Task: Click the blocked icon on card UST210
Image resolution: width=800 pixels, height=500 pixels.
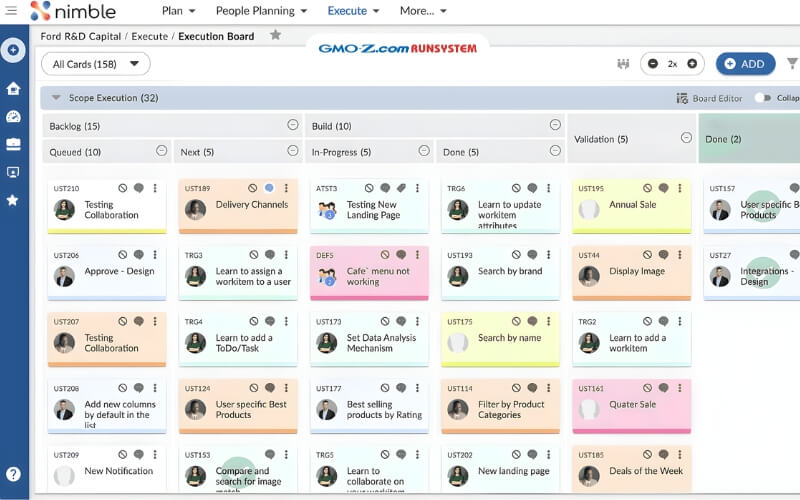Action: (x=122, y=188)
